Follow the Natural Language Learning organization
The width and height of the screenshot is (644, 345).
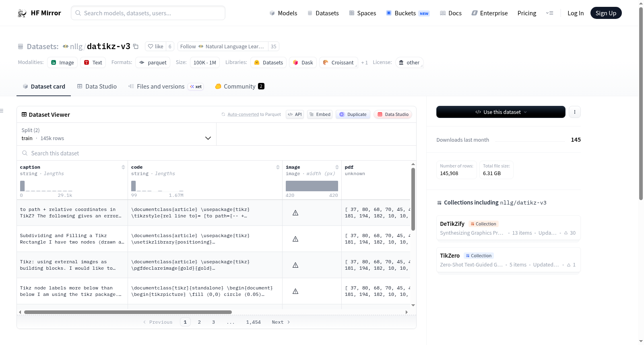(x=223, y=47)
